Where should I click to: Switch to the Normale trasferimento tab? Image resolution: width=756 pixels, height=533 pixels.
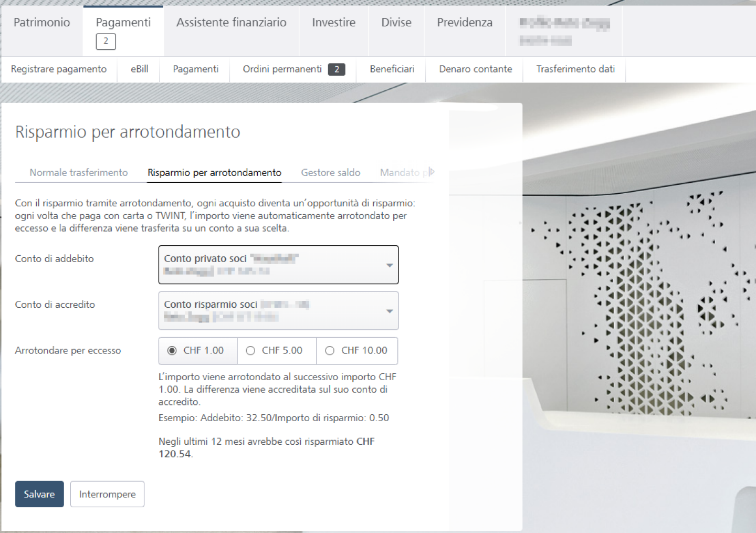click(79, 172)
